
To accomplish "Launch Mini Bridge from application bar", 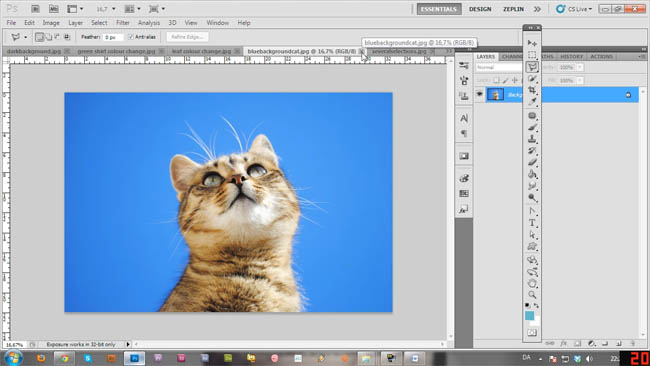I will tap(53, 9).
